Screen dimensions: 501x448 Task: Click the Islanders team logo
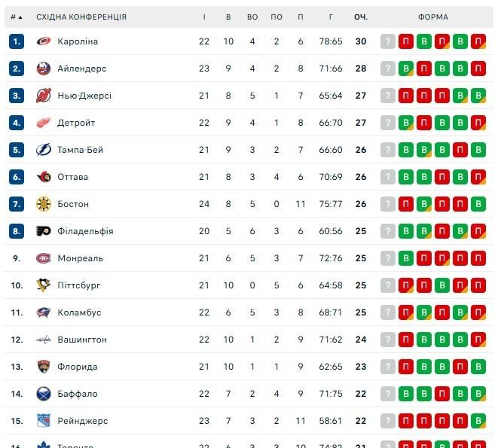43,69
